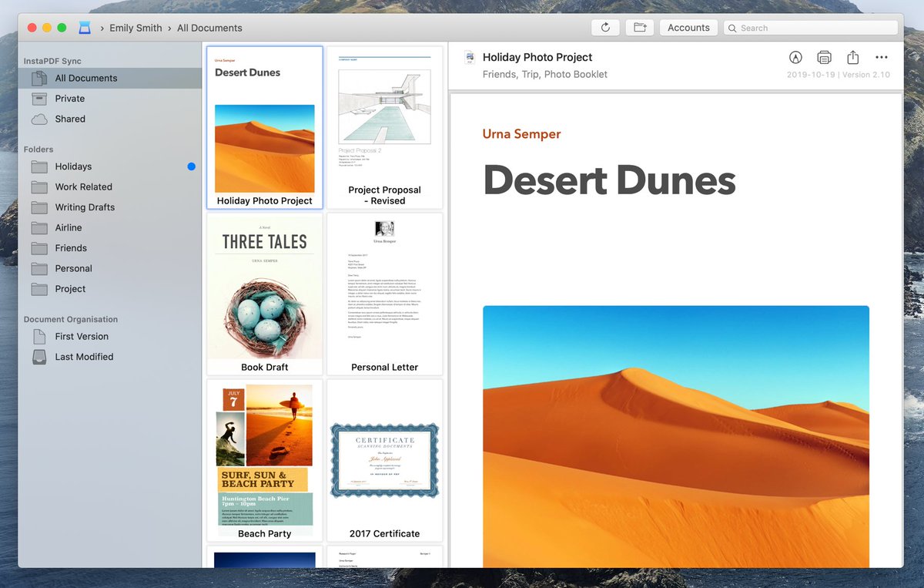The image size is (924, 588).
Task: Select the Book Draft thumbnail
Action: pyautogui.click(x=264, y=294)
